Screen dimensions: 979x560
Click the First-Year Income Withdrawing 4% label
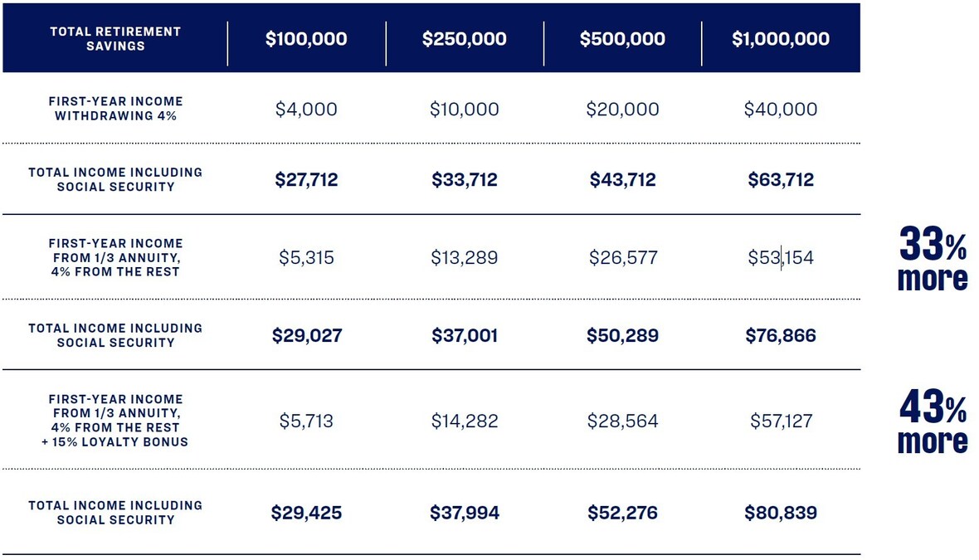115,109
